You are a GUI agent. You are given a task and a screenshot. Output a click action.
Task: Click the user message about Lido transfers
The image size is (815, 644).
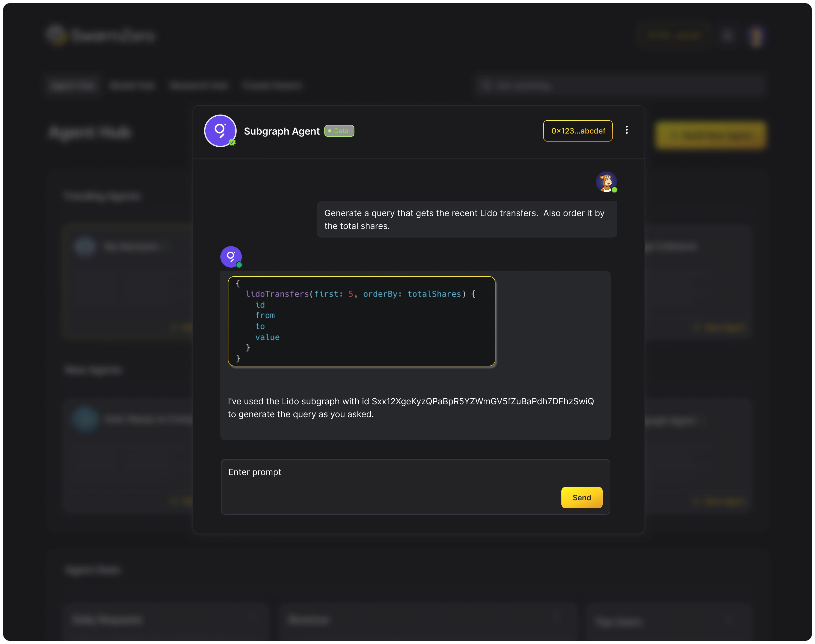pyautogui.click(x=467, y=219)
